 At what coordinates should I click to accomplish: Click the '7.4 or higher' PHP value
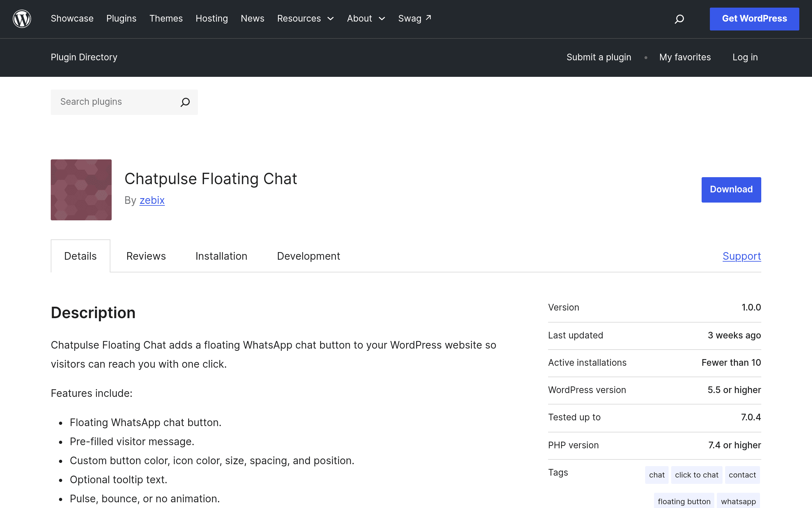click(735, 445)
